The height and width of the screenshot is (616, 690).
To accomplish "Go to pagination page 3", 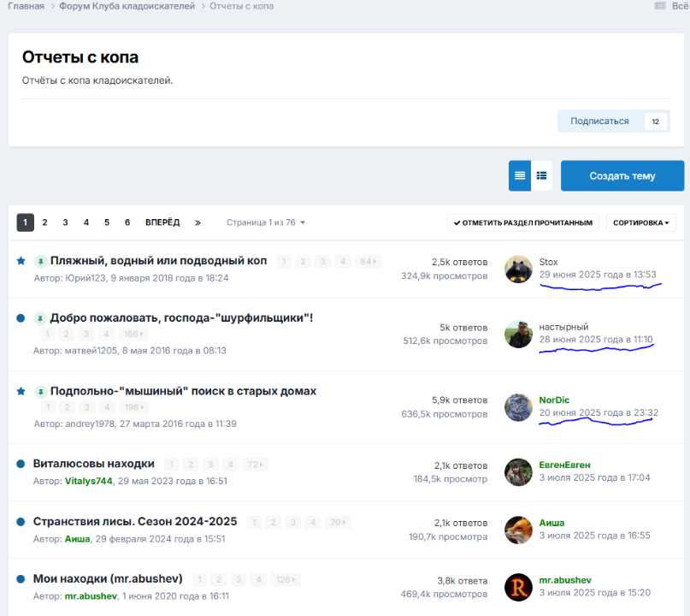I will [x=65, y=222].
